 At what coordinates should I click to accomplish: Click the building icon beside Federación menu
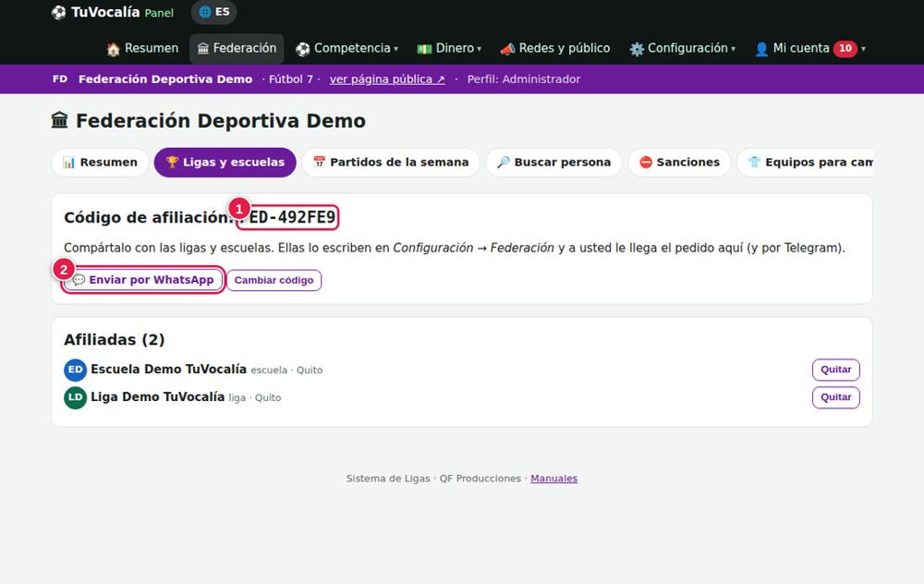202,49
